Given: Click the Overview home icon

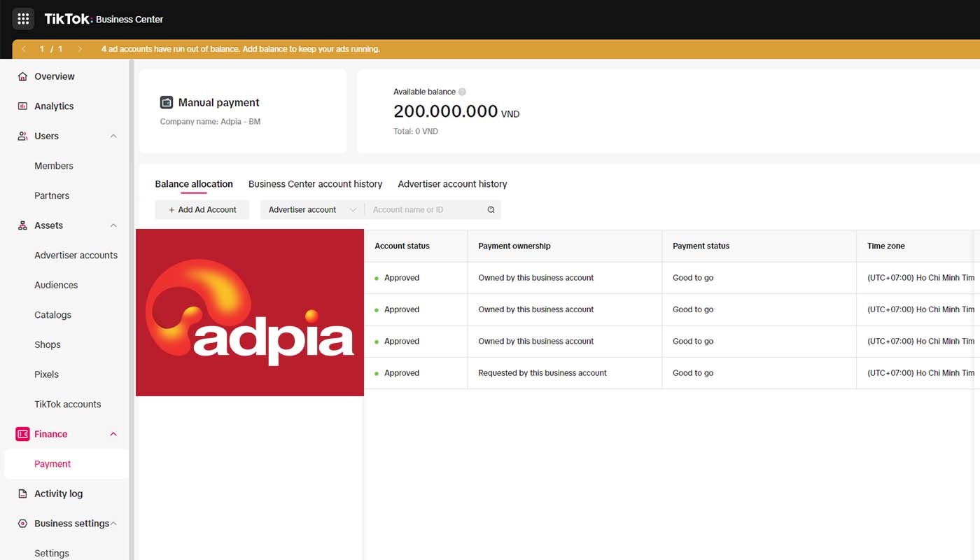Looking at the screenshot, I should click(22, 76).
